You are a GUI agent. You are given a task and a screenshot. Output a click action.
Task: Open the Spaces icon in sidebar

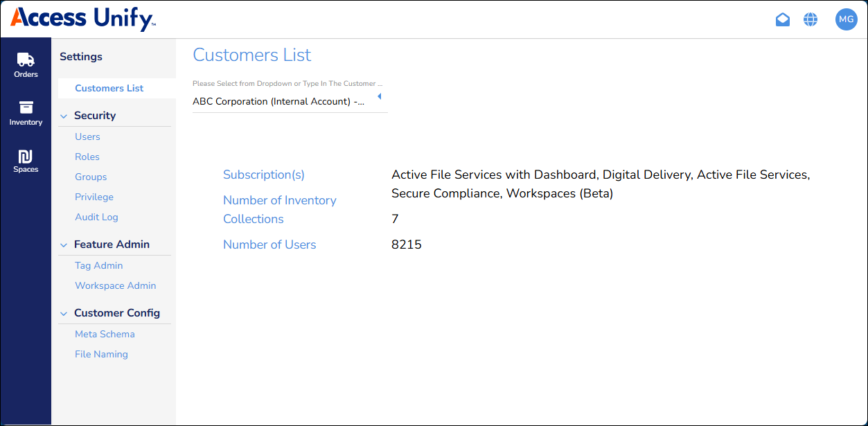26,156
